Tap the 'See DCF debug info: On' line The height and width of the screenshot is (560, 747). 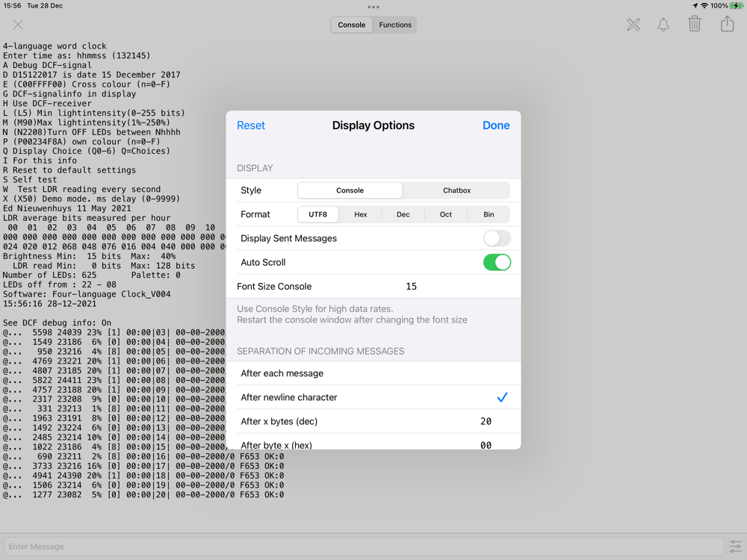tap(58, 323)
